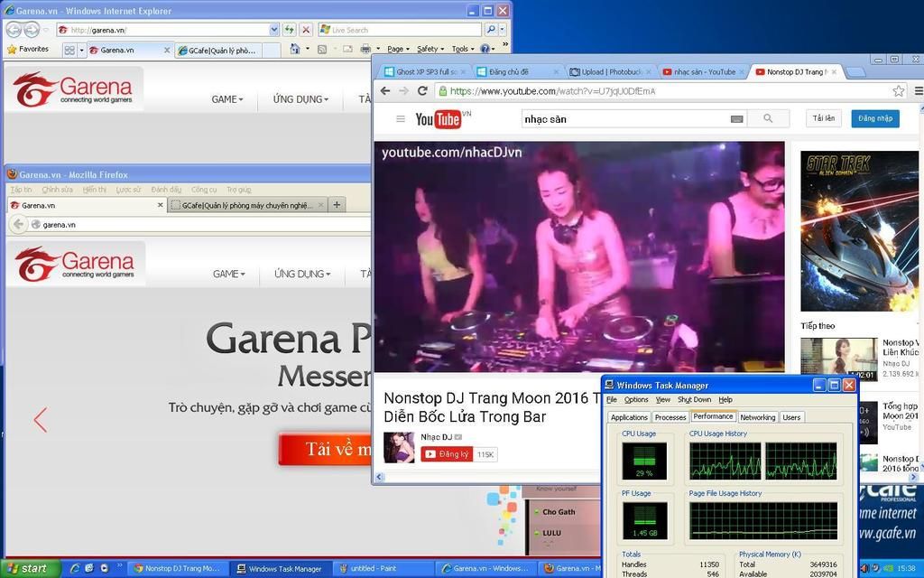Click the Live Search magnifier button
This screenshot has height=578, width=924.
(490, 30)
